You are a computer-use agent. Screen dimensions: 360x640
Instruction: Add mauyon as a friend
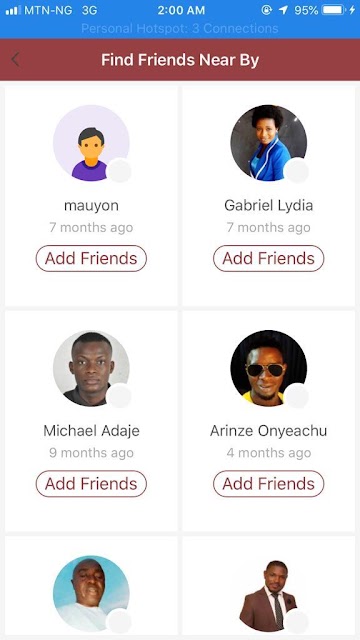click(x=91, y=258)
